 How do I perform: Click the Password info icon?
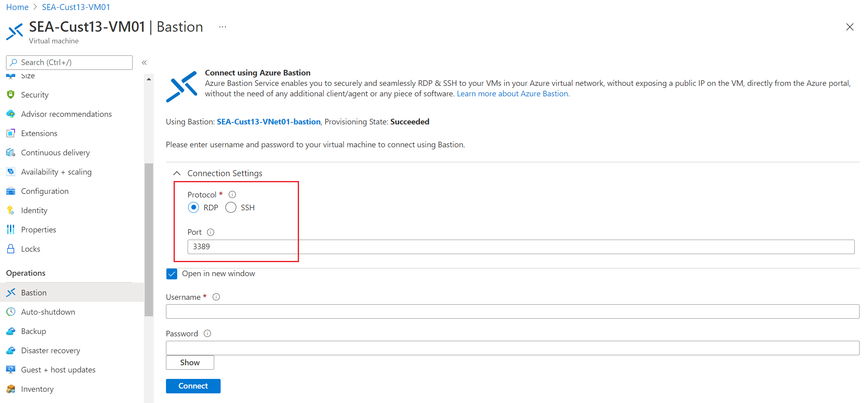pos(207,334)
